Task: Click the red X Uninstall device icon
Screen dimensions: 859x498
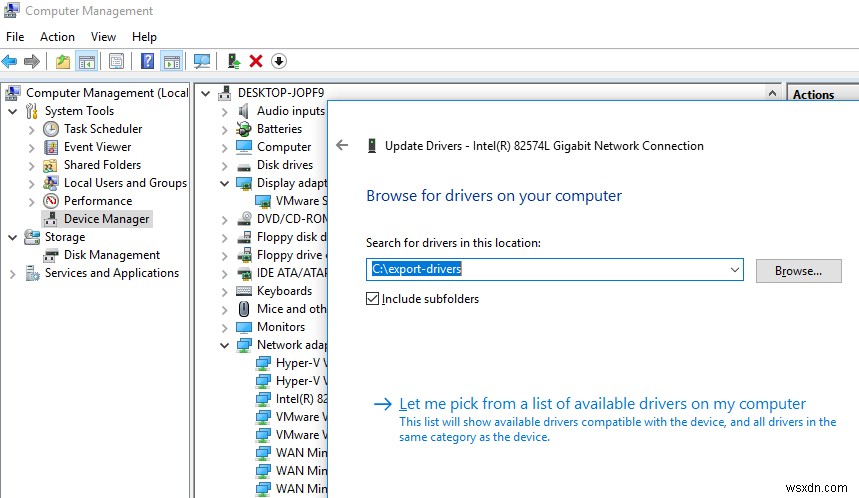Action: [256, 61]
